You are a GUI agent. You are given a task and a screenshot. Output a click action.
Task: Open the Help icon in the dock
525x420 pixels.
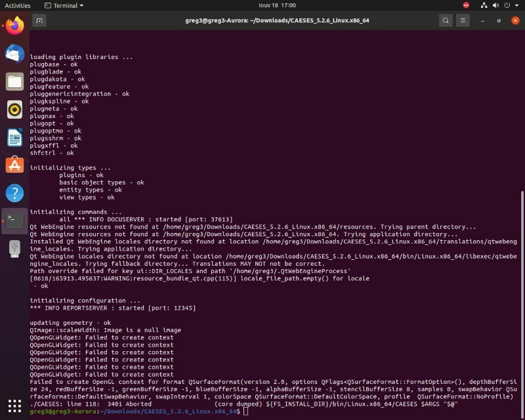pyautogui.click(x=14, y=193)
